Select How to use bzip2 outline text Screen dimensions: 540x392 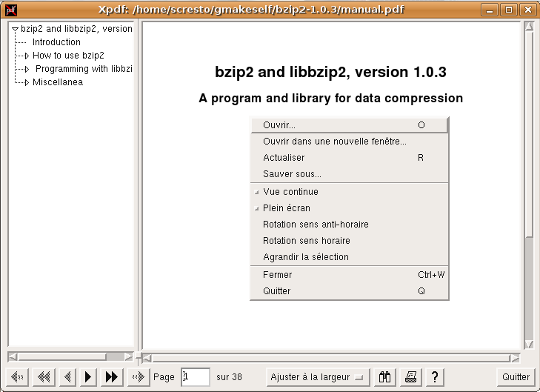point(68,56)
